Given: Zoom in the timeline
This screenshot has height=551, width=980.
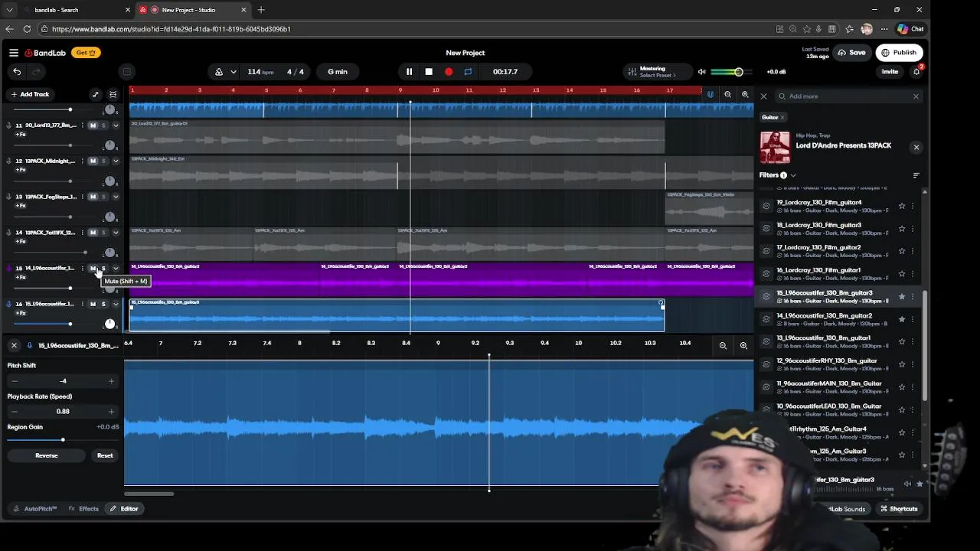Looking at the screenshot, I should pyautogui.click(x=745, y=94).
